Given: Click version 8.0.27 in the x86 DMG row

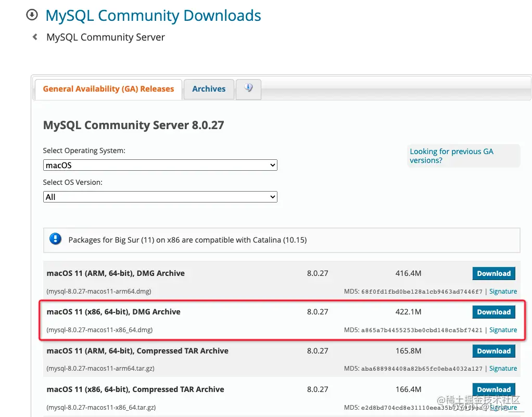Looking at the screenshot, I should (318, 312).
